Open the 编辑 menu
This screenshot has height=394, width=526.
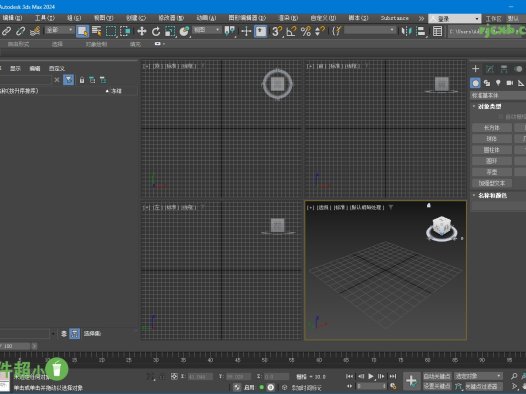coord(12,18)
